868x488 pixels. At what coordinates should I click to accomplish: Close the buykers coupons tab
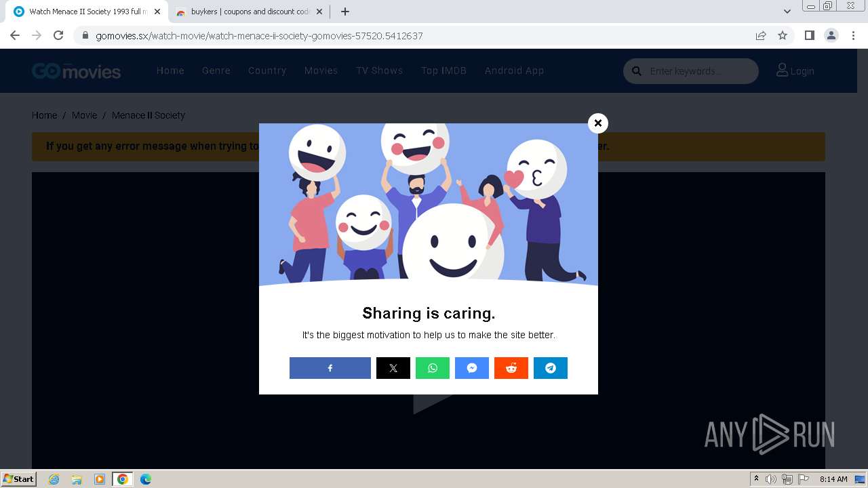coord(319,12)
